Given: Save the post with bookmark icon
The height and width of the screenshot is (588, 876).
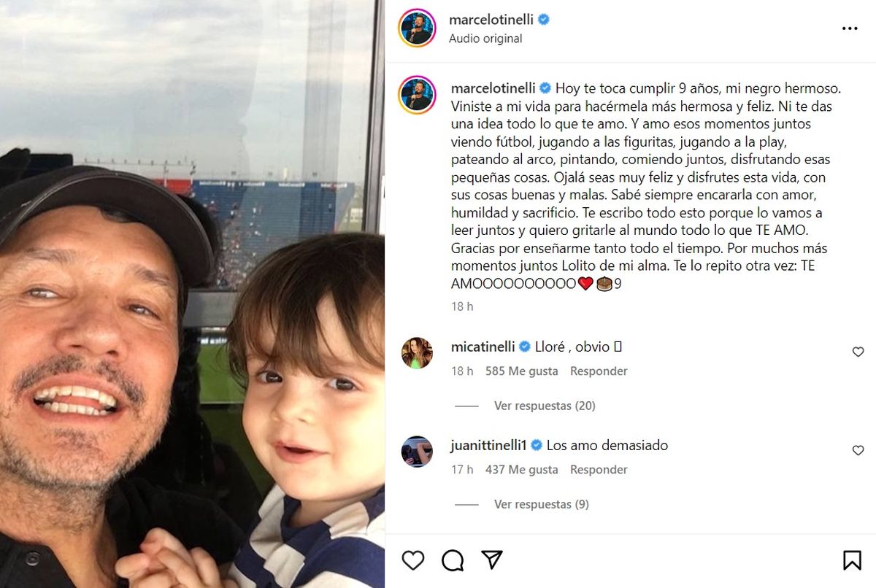Looking at the screenshot, I should pos(852,560).
